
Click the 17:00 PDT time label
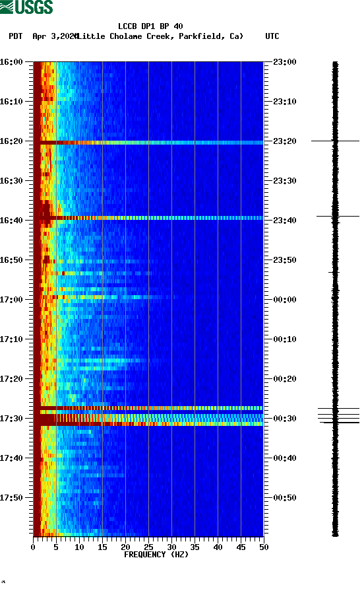(x=11, y=300)
